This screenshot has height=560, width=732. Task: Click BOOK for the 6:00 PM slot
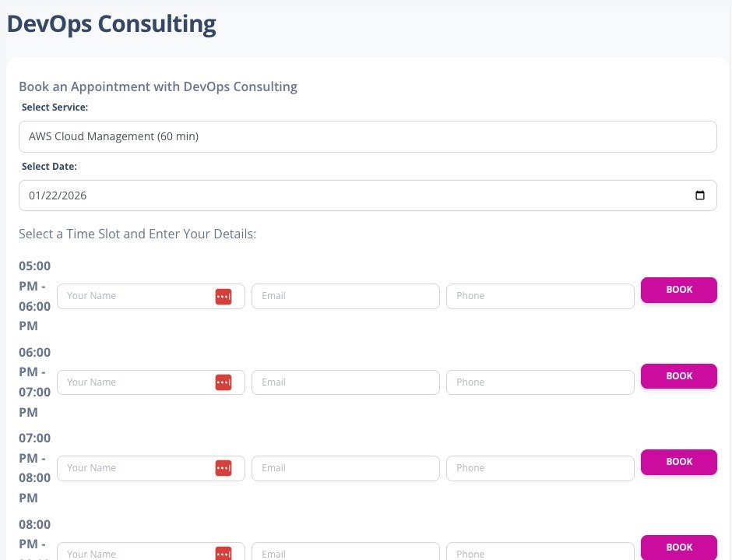pyautogui.click(x=678, y=375)
